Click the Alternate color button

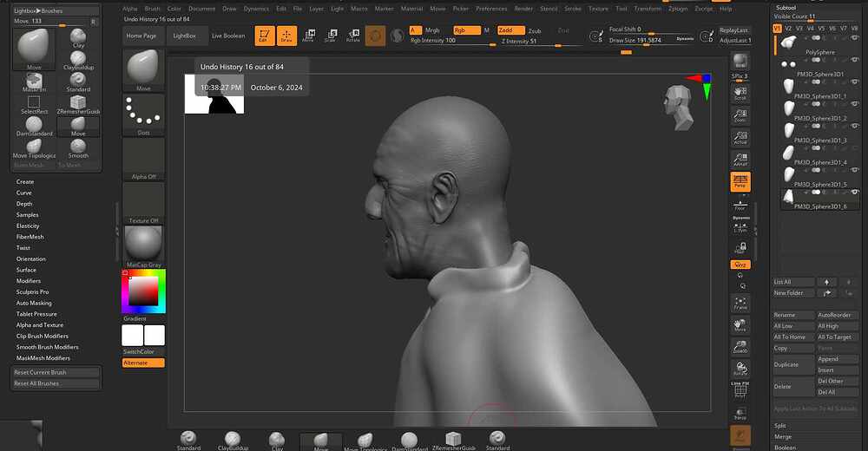click(143, 363)
